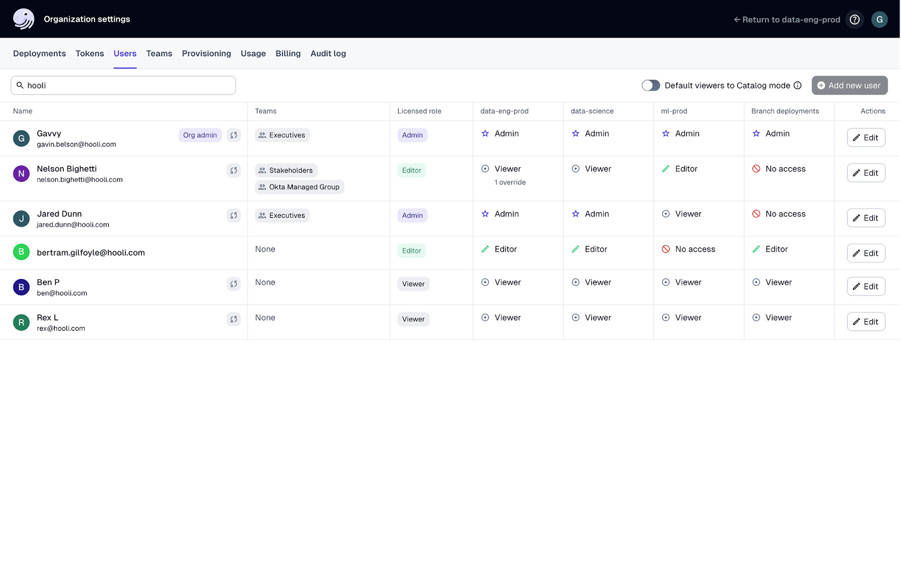Click the sync icon for Ben P
This screenshot has height=588, width=901.
point(234,284)
